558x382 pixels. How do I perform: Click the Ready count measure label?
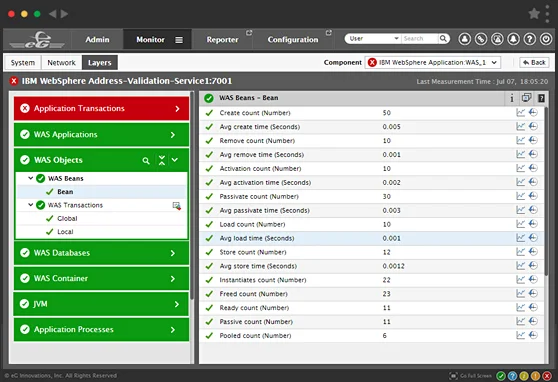click(254, 308)
